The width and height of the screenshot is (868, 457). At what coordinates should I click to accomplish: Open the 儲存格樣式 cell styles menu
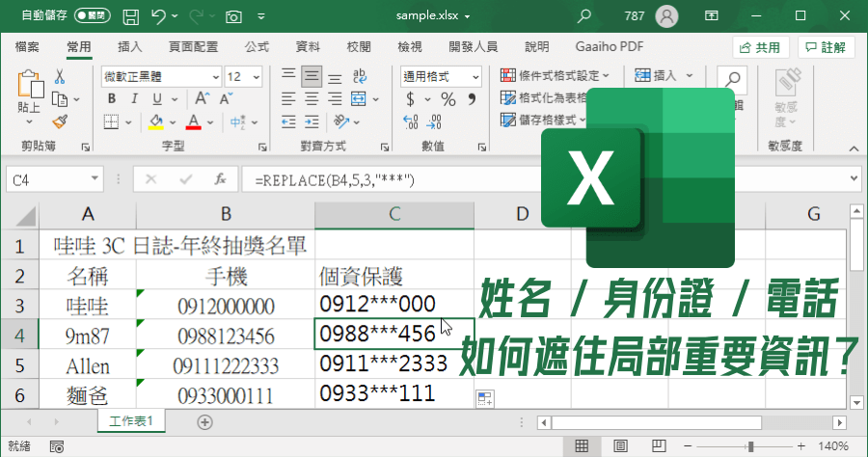(x=543, y=120)
